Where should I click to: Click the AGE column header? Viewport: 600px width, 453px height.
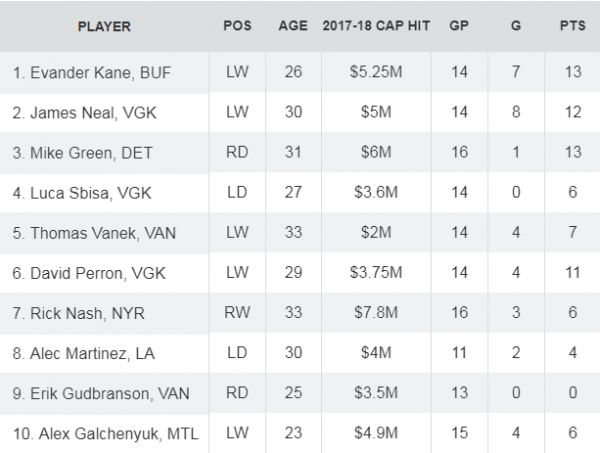293,27
